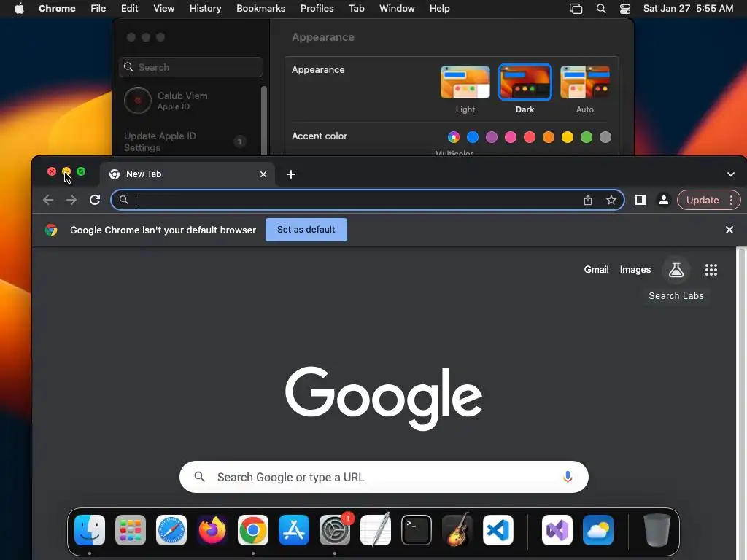
Task: Open App Store from the Dock
Action: (x=294, y=530)
